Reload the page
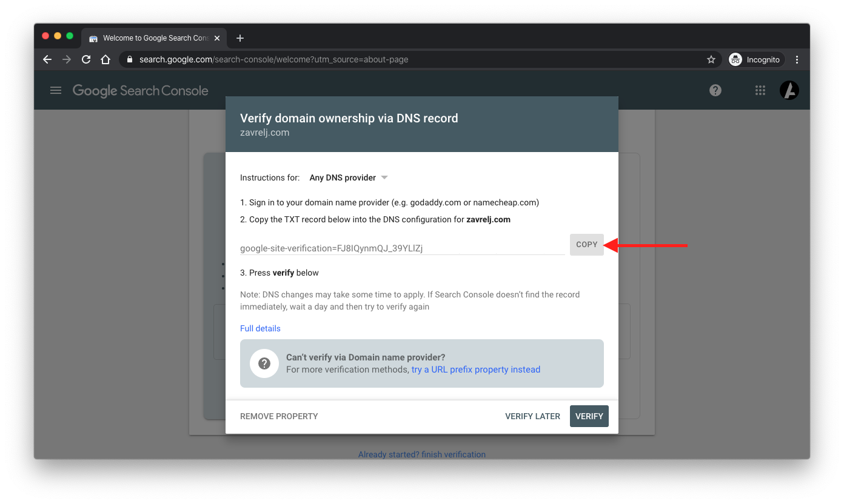The height and width of the screenshot is (504, 844). [86, 59]
